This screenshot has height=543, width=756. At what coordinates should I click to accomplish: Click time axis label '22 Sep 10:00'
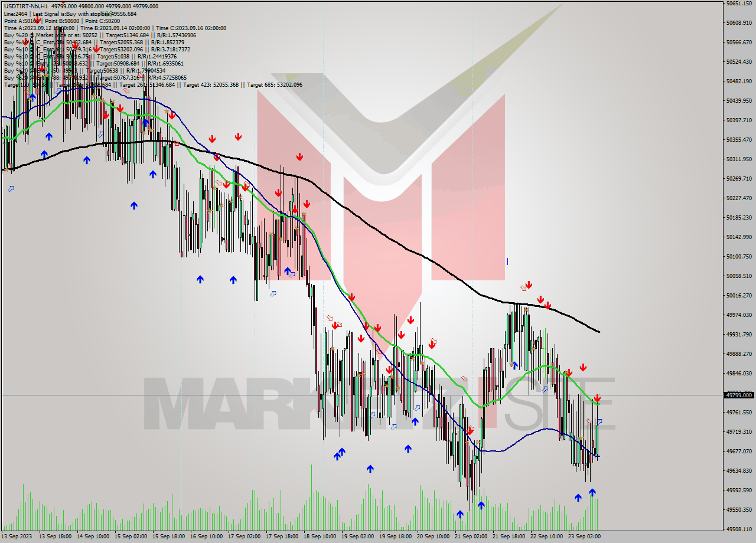click(546, 537)
